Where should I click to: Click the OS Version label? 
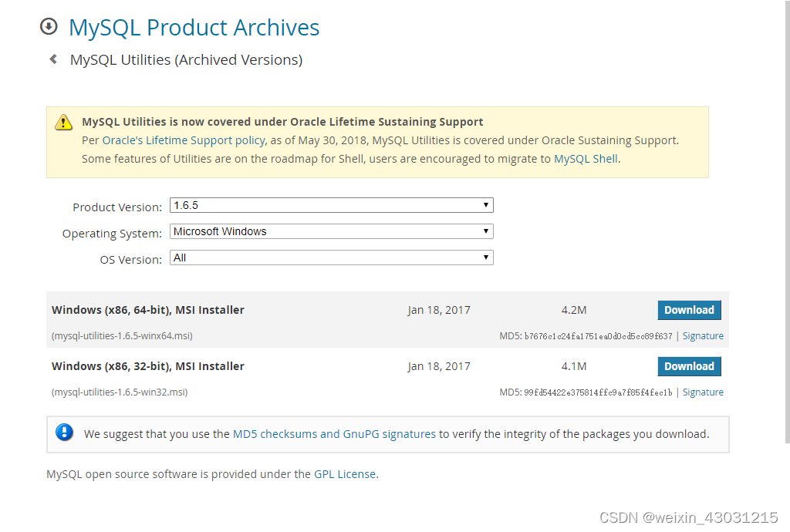(x=131, y=260)
